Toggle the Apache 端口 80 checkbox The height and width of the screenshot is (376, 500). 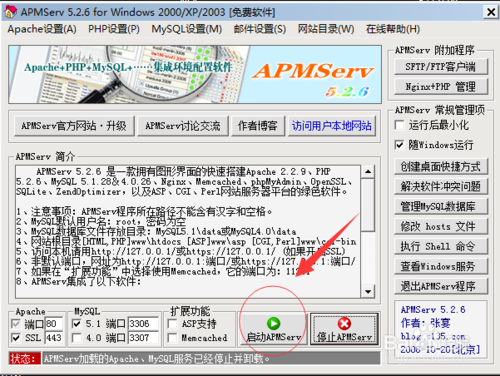(x=16, y=323)
